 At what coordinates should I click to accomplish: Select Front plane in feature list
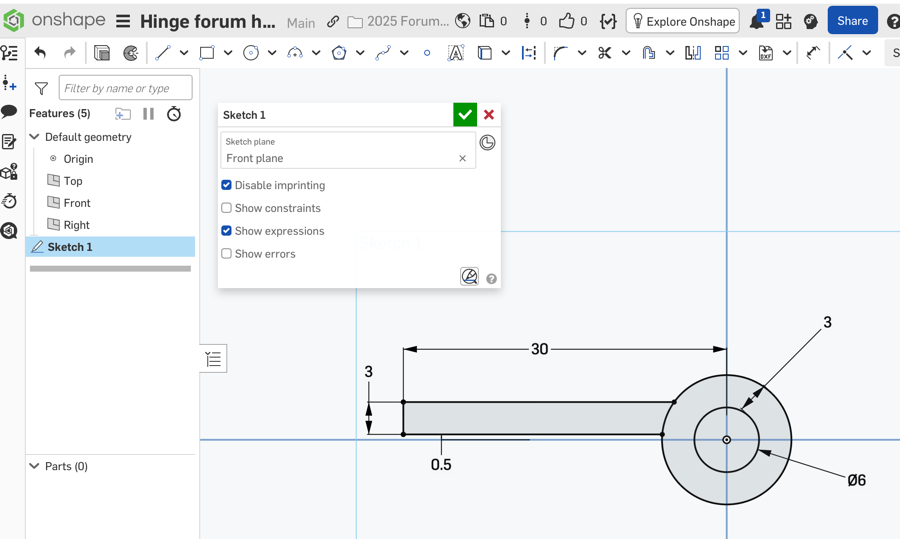(76, 203)
